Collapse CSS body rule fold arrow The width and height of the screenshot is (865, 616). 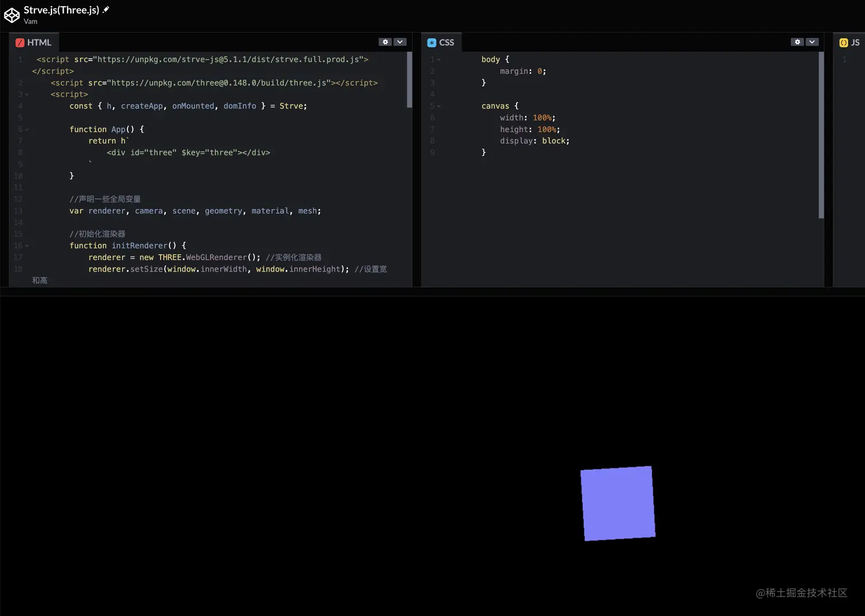pyautogui.click(x=439, y=59)
